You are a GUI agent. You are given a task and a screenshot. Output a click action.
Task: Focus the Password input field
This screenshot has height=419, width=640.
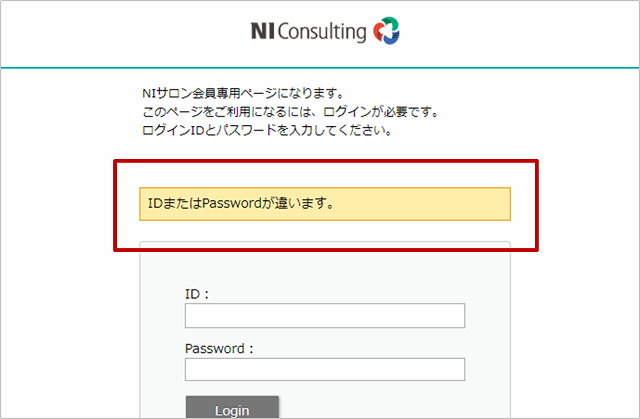(x=325, y=369)
